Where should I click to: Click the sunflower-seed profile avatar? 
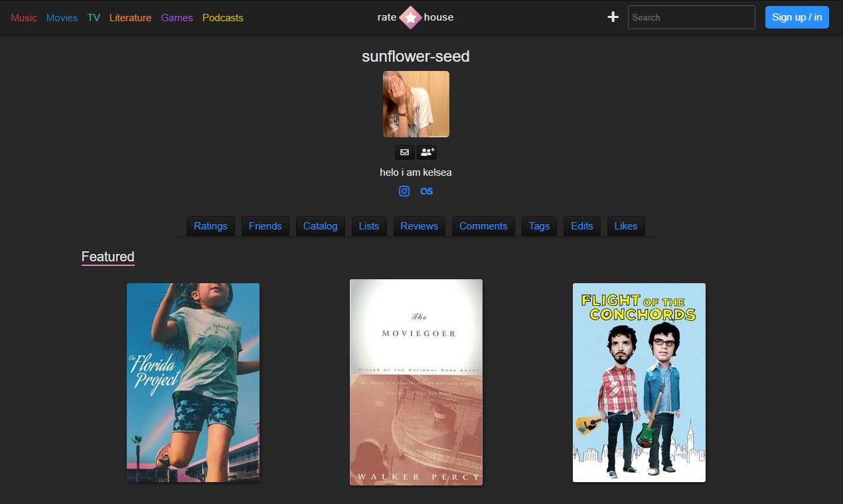416,104
